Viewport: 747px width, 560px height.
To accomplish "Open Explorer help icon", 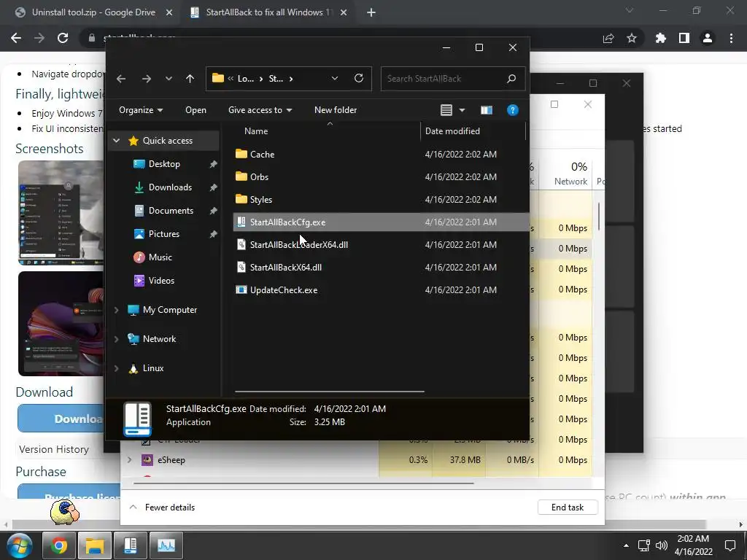I will coord(513,110).
